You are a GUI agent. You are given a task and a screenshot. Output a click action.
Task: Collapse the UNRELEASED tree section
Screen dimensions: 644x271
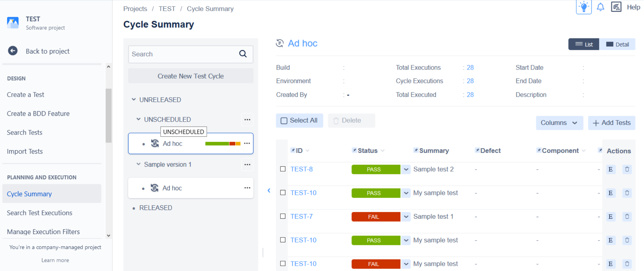tap(134, 99)
